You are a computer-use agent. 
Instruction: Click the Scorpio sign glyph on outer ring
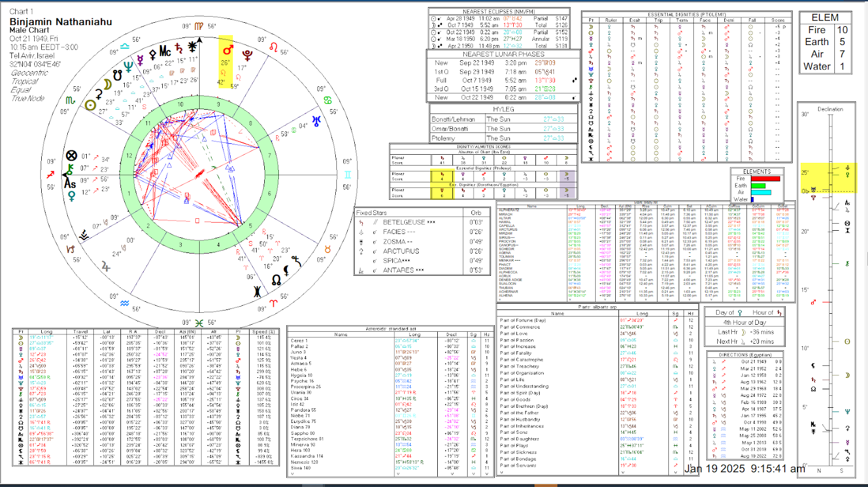pyautogui.click(x=71, y=100)
